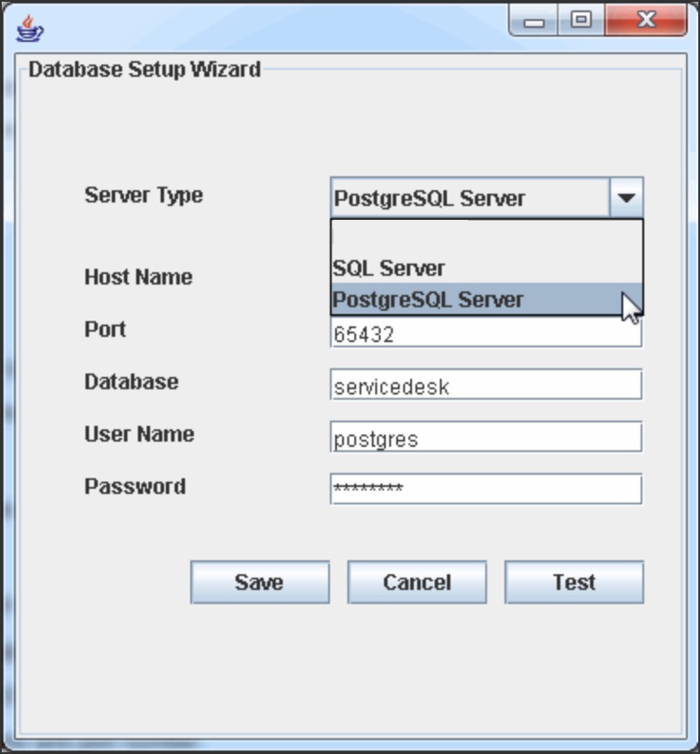Viewport: 700px width, 754px height.
Task: Minimize the setup wizard window
Action: [x=533, y=20]
